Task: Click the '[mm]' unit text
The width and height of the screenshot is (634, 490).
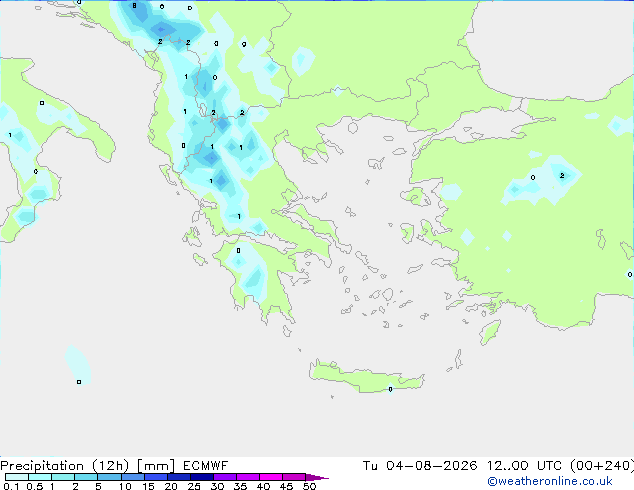Action: pyautogui.click(x=156, y=466)
